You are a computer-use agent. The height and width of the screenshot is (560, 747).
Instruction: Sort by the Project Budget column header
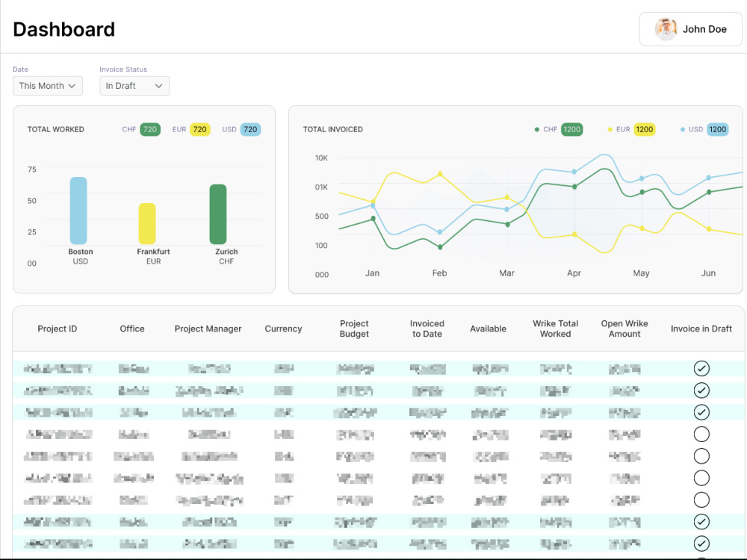click(354, 329)
